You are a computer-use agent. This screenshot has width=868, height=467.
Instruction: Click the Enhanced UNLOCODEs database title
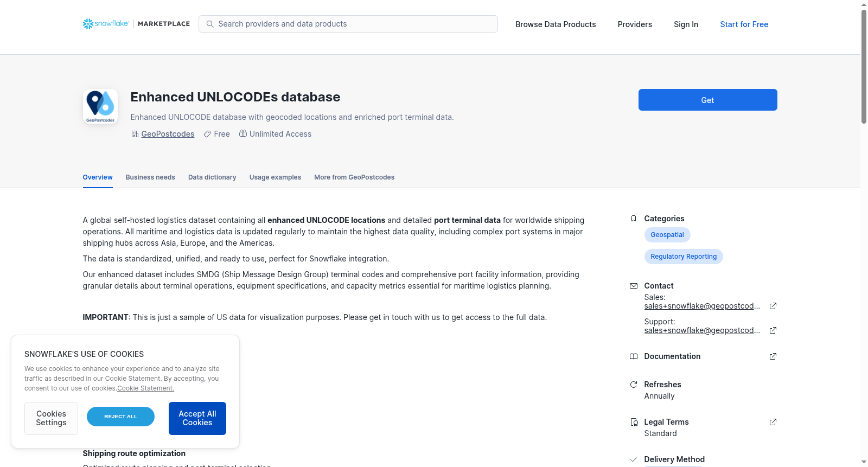pos(235,97)
